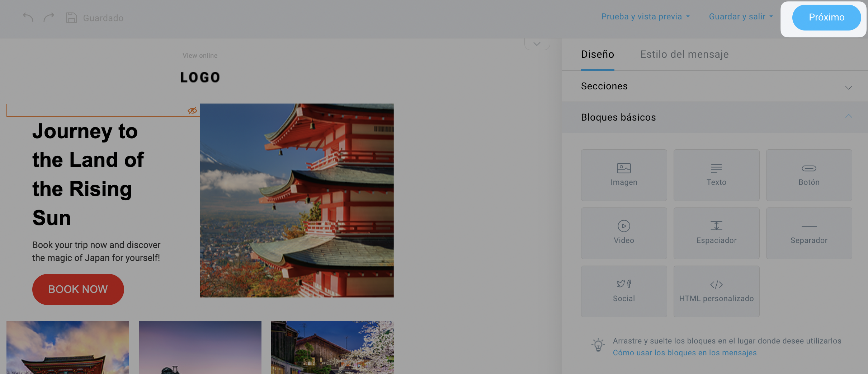
Task: Select the Journey to the Land heading
Action: pyautogui.click(x=88, y=174)
